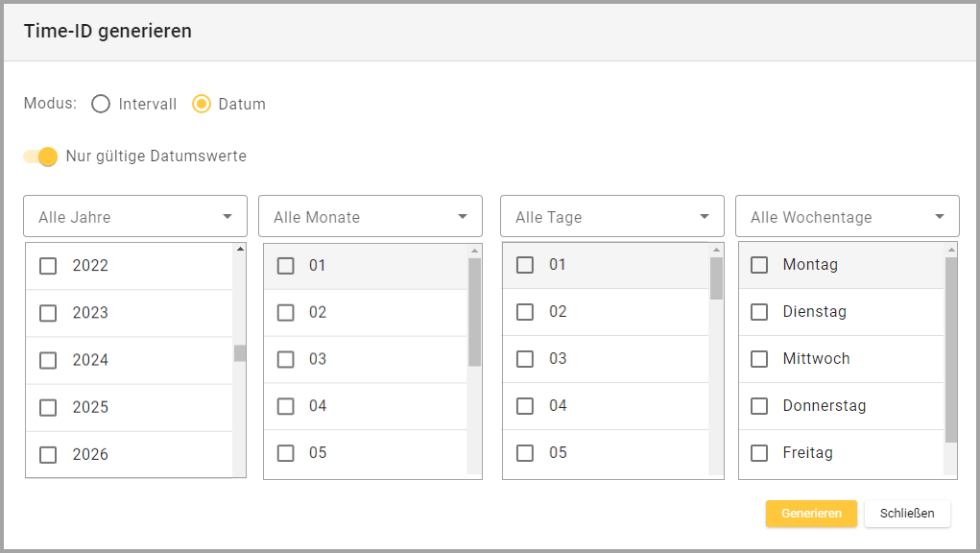Select the Intervall mode radio button
Screen dimensions: 980x553
[101, 104]
